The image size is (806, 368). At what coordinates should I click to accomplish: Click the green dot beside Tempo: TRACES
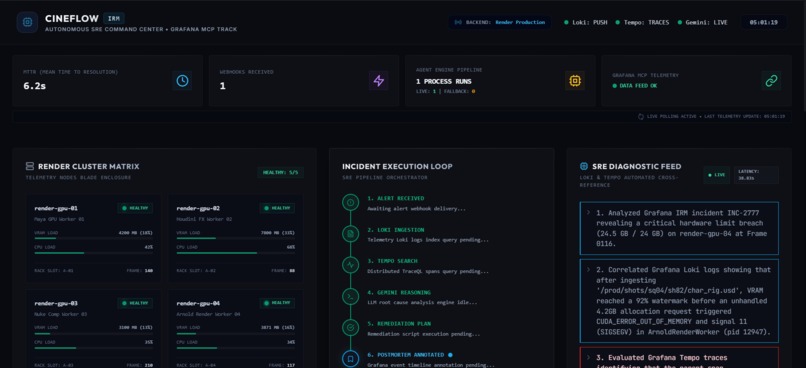617,23
